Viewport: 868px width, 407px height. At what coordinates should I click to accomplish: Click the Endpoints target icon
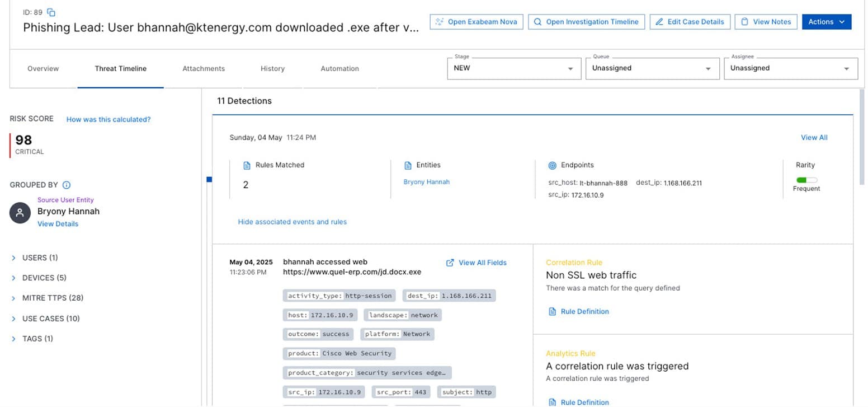552,165
